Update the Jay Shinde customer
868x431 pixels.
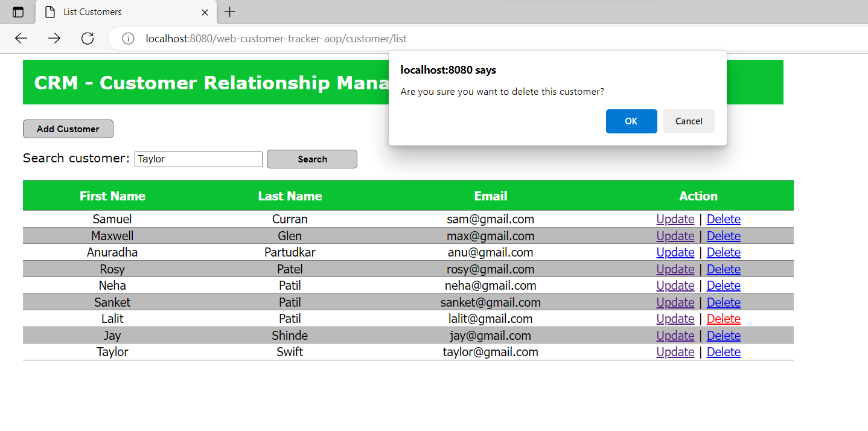tap(675, 336)
